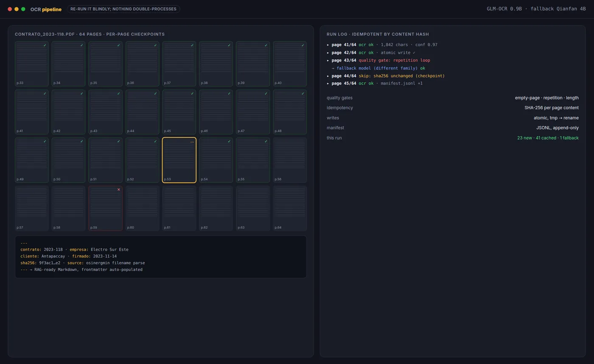Image resolution: width=594 pixels, height=364 pixels.
Task: Expand the page 42/64 log entry arrow
Action: (328, 53)
